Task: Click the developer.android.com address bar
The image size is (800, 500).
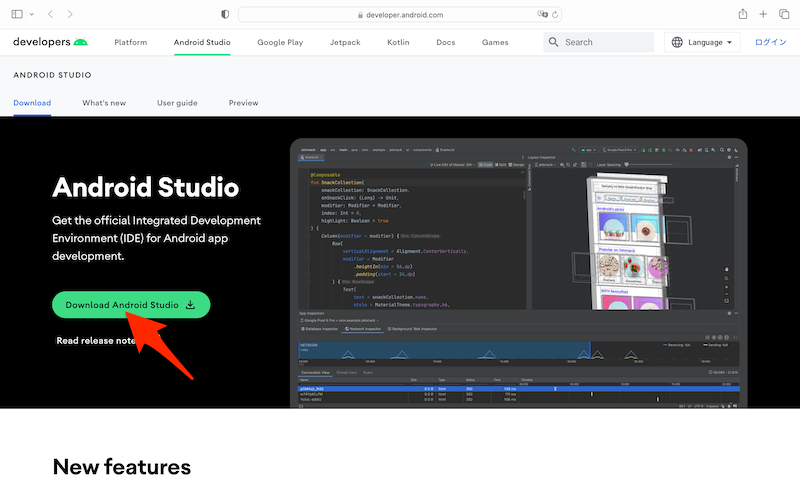Action: tap(395, 14)
